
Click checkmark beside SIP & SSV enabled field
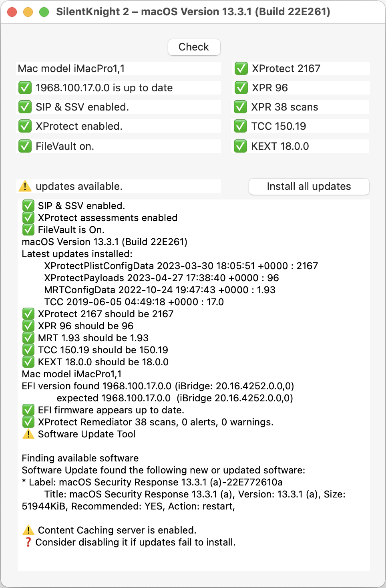(25, 107)
